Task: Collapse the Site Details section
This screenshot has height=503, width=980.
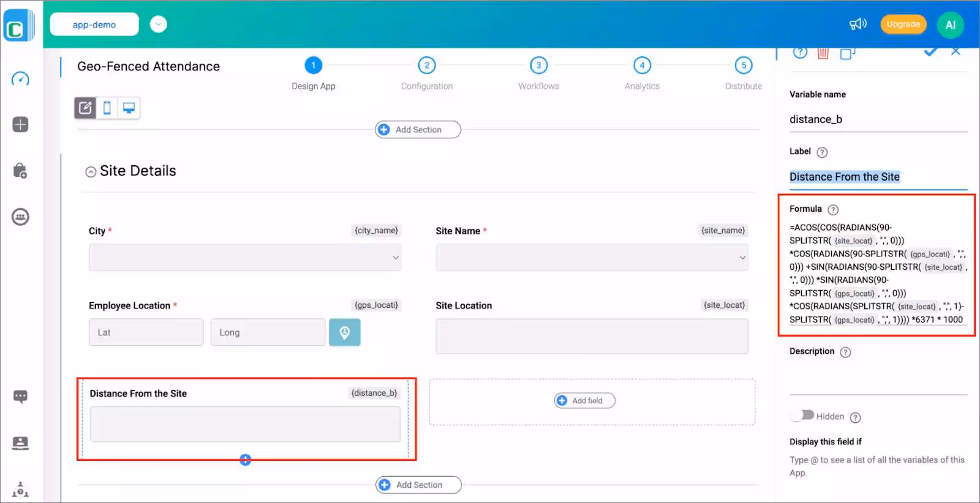Action: (x=91, y=172)
